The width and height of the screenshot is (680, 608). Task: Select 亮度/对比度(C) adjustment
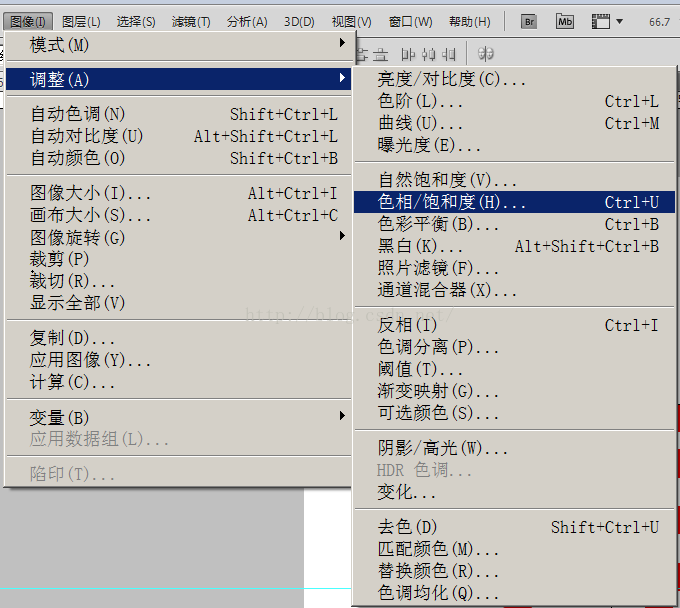pyautogui.click(x=514, y=79)
